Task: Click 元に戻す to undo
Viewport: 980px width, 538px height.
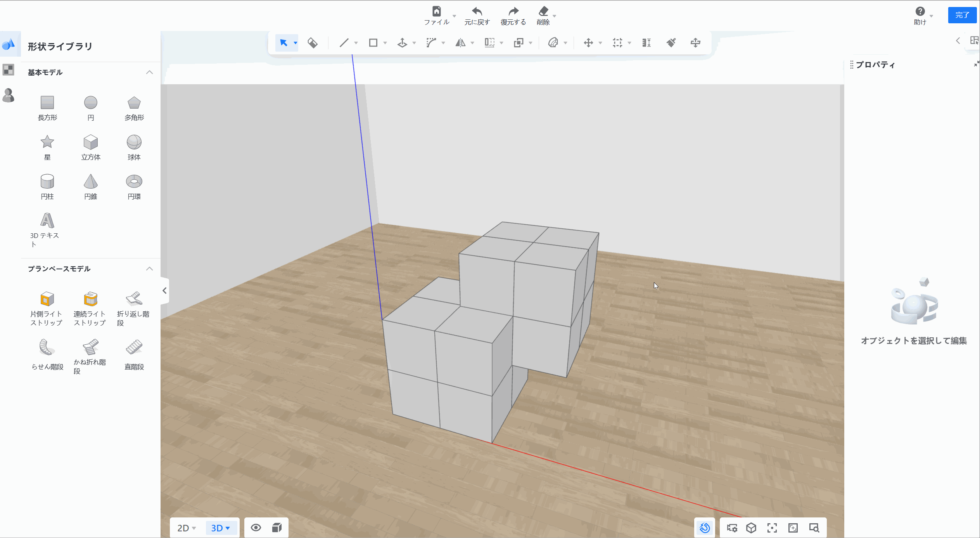Action: pyautogui.click(x=477, y=16)
